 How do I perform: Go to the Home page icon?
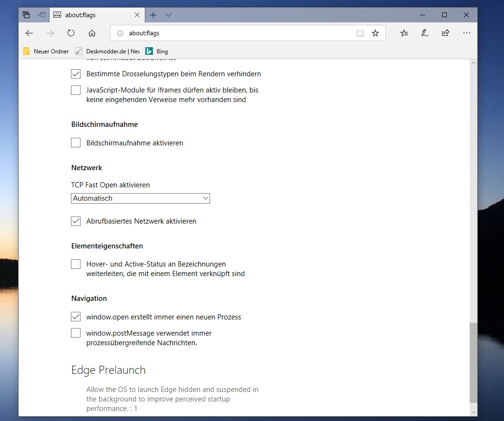[92, 33]
